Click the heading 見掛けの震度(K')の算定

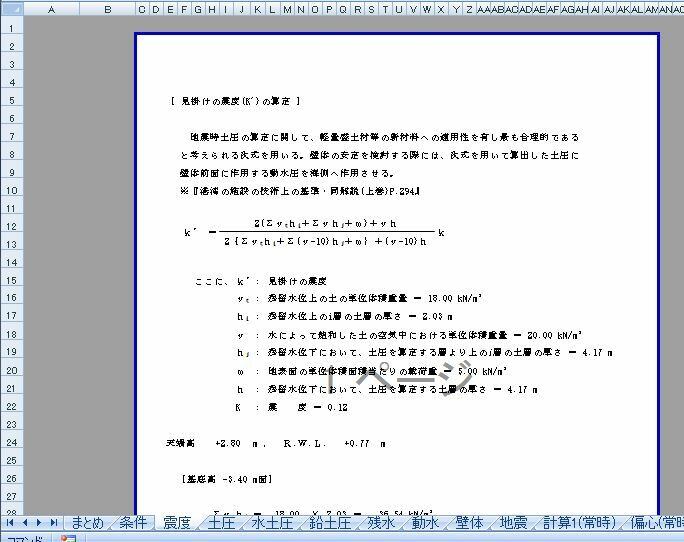pos(235,101)
